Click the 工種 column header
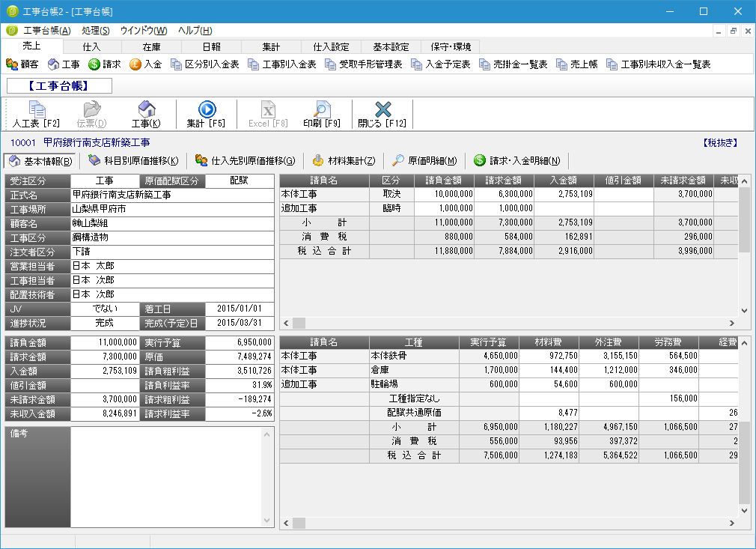The width and height of the screenshot is (756, 549). click(414, 342)
